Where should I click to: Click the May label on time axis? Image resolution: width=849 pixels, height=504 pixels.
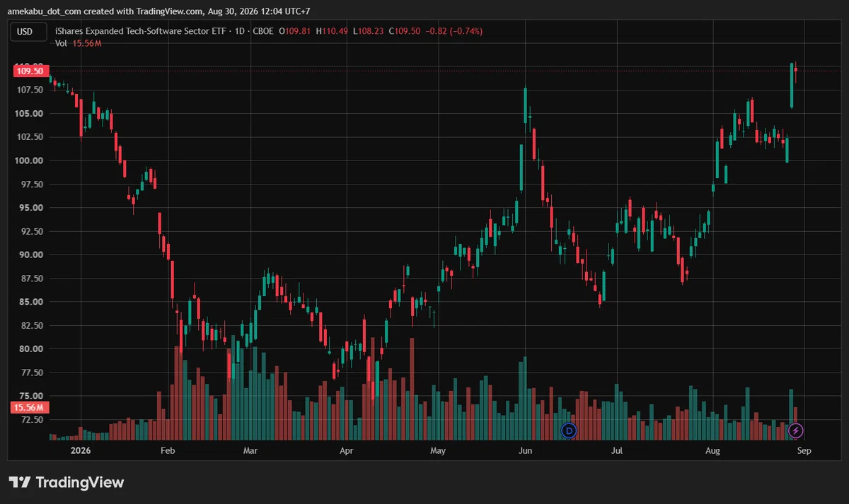438,450
